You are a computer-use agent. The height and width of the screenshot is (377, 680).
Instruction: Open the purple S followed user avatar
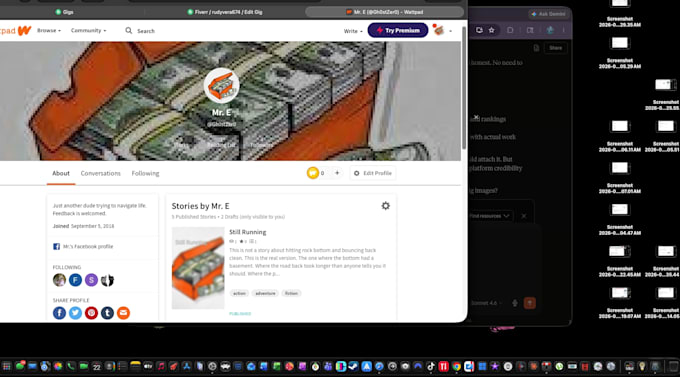pyautogui.click(x=91, y=280)
